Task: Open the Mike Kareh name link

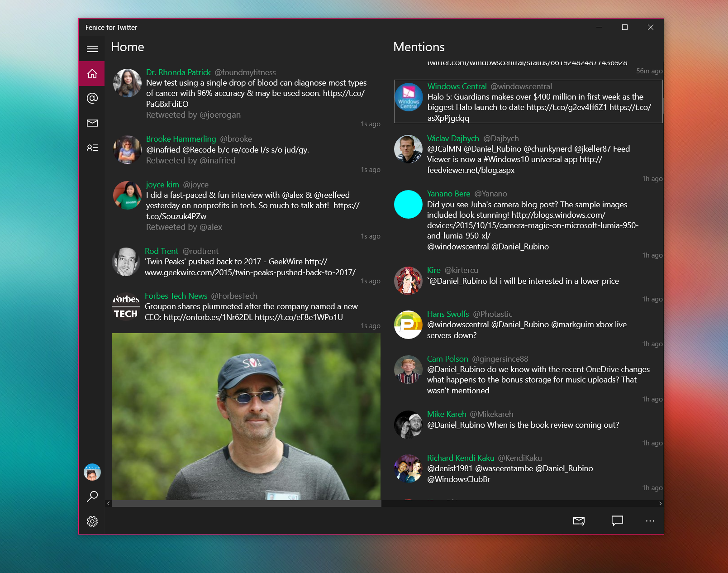Action: [447, 414]
